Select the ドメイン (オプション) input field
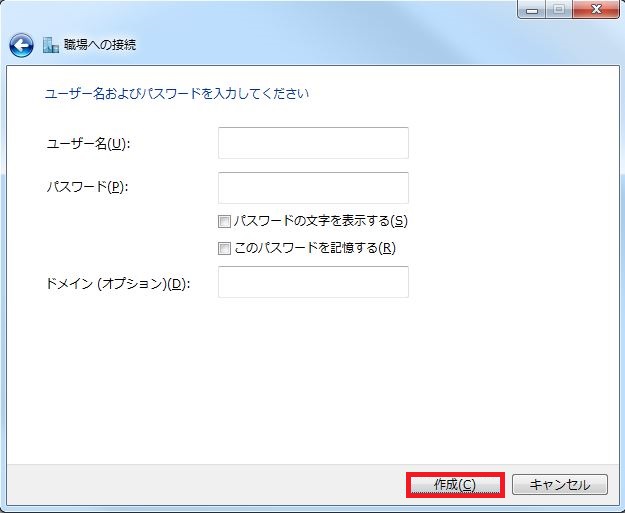The height and width of the screenshot is (513, 625). [x=313, y=282]
